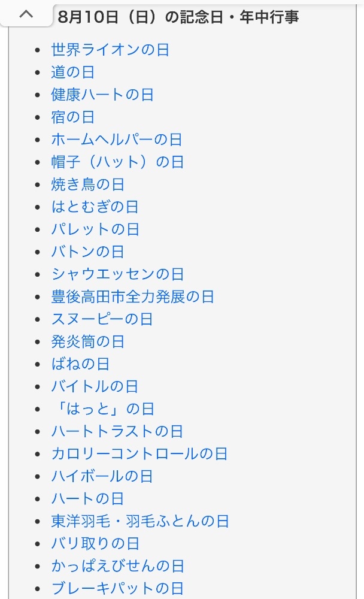This screenshot has height=599, width=364.
Task: Open the スヌーピーの日 link
Action: tap(102, 319)
